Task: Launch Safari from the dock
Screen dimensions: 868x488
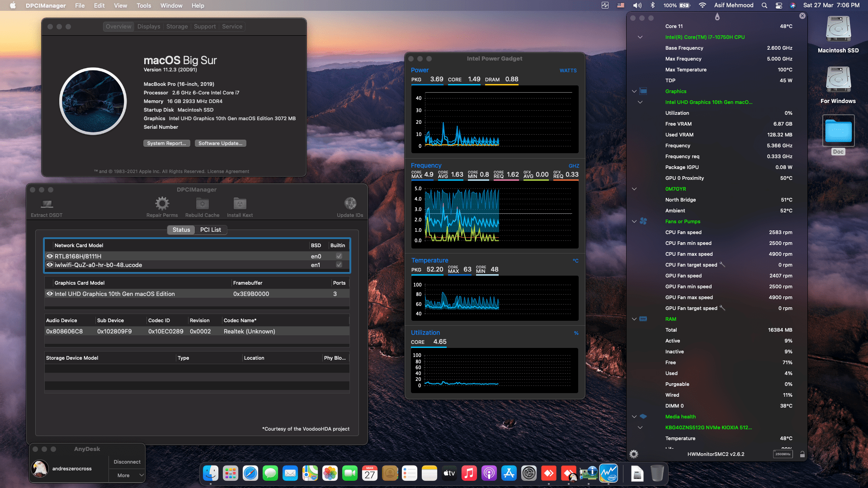Action: [250, 473]
